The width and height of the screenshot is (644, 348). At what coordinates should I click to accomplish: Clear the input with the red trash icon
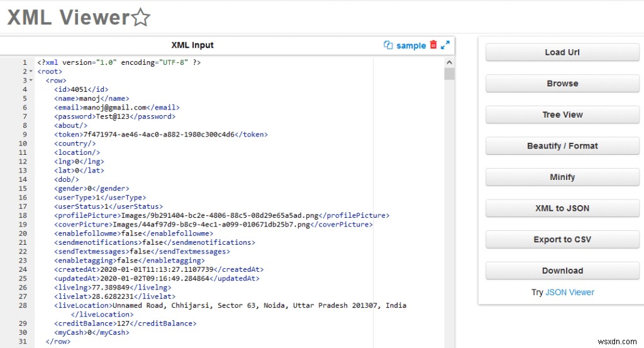[x=433, y=45]
